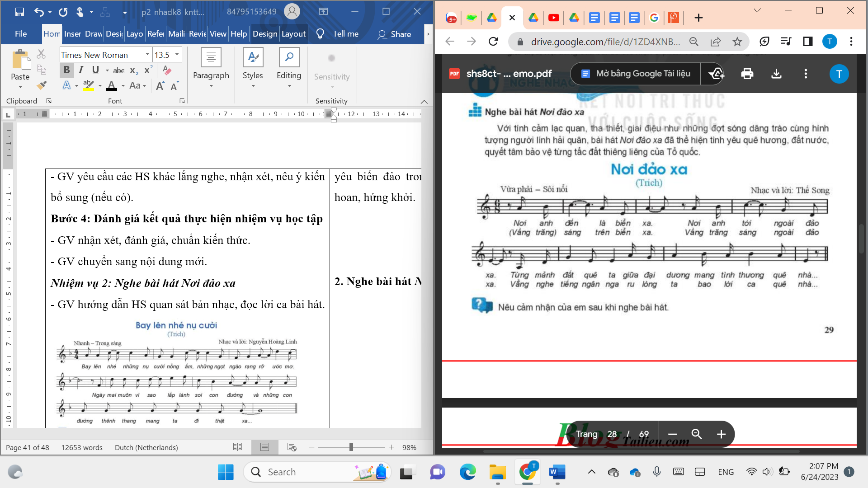Toggle Strikethrough formatting
The height and width of the screenshot is (488, 868).
click(119, 70)
